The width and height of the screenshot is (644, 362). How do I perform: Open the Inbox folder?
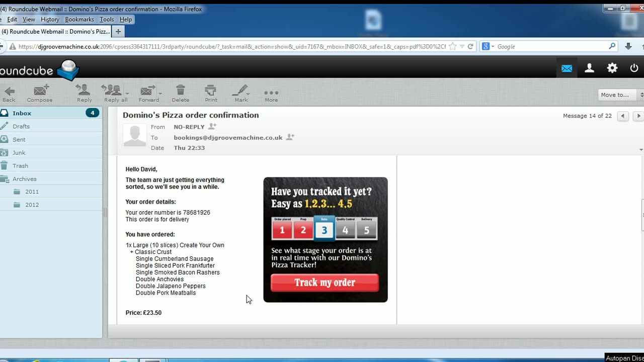pos(51,113)
